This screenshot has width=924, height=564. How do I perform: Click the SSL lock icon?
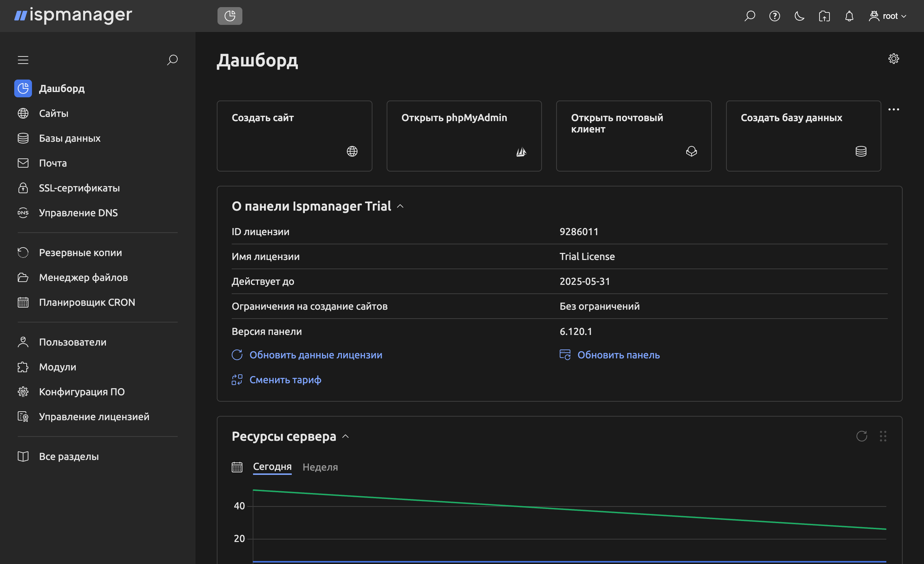tap(23, 188)
